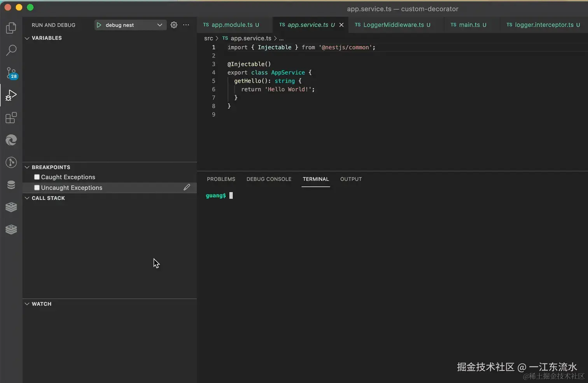Viewport: 588px width, 383px height.
Task: Close the app.service.ts tab
Action: (x=341, y=25)
